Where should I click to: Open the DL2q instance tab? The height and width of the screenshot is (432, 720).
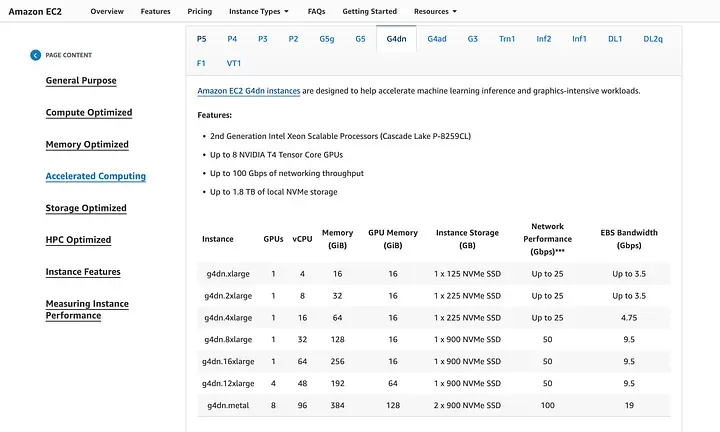652,39
